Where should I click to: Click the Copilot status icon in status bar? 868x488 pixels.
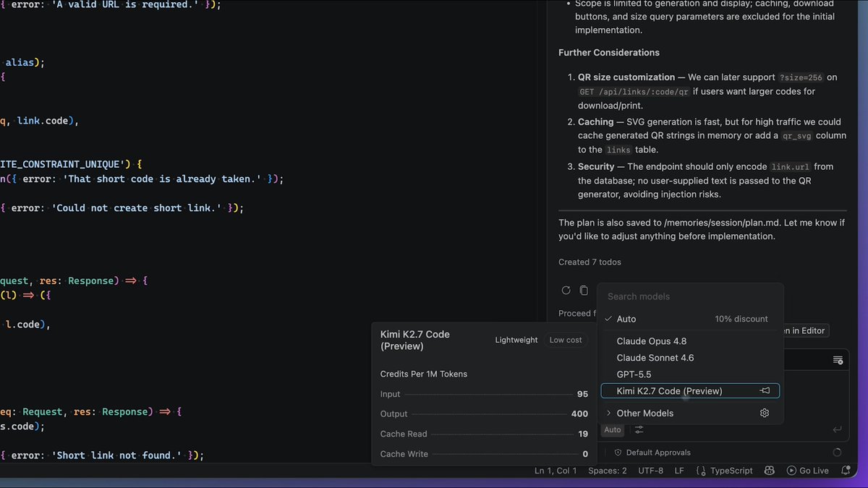click(x=770, y=471)
